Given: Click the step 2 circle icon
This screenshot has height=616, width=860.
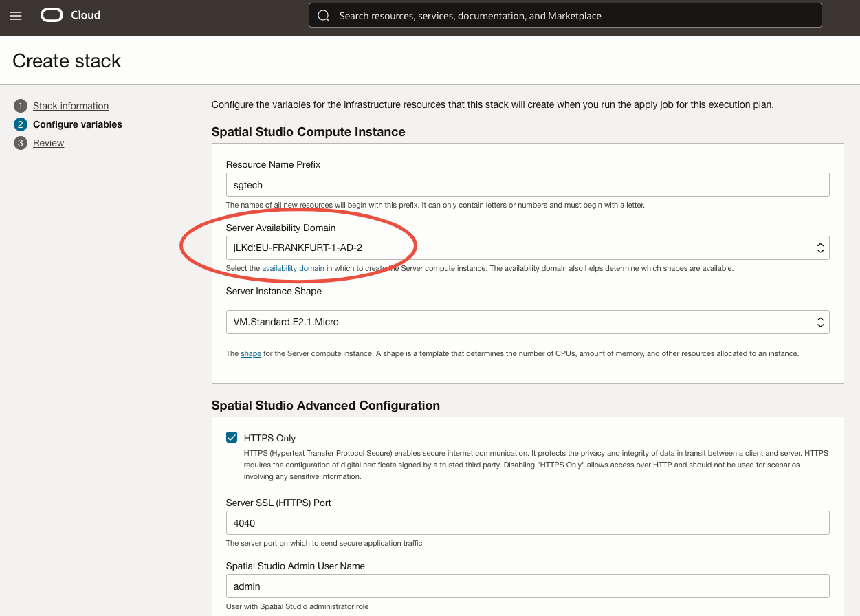Looking at the screenshot, I should 21,124.
